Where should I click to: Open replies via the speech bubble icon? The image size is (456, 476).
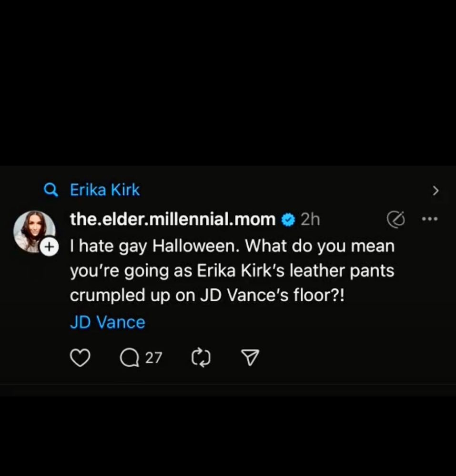[x=129, y=358]
